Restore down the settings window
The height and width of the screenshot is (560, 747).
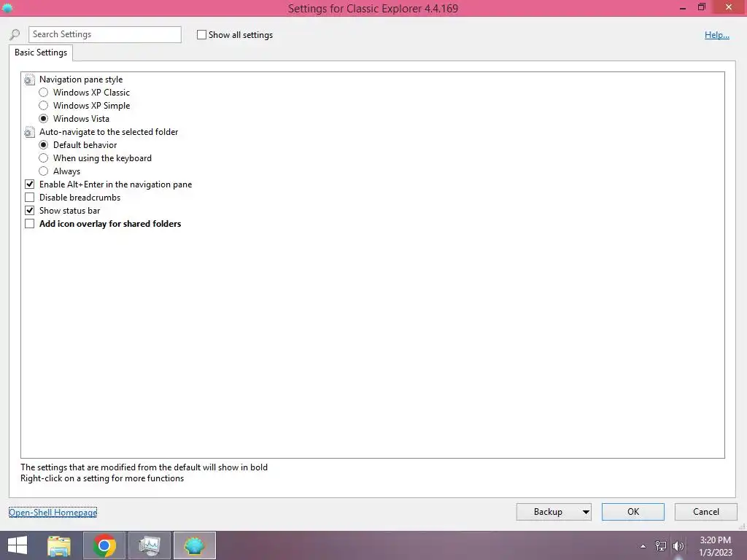tap(701, 7)
